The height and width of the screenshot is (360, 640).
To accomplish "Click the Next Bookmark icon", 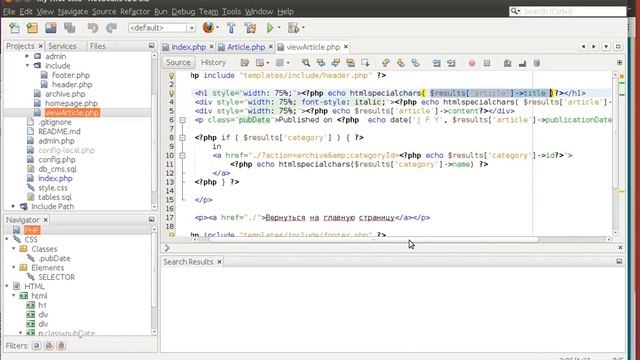I will point(401,63).
